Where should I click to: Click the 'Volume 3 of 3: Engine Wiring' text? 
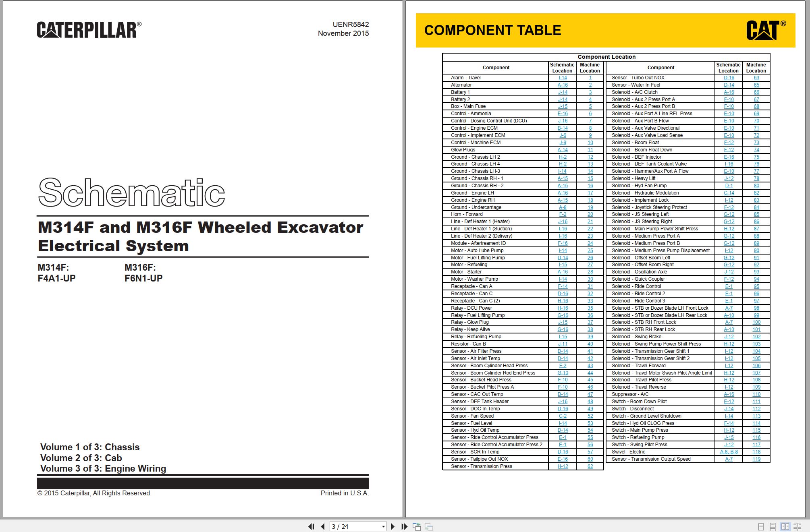click(x=103, y=468)
